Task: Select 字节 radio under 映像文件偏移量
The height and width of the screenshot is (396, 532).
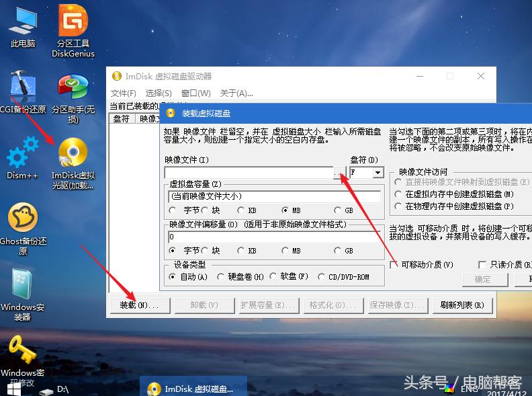Action: (173, 251)
